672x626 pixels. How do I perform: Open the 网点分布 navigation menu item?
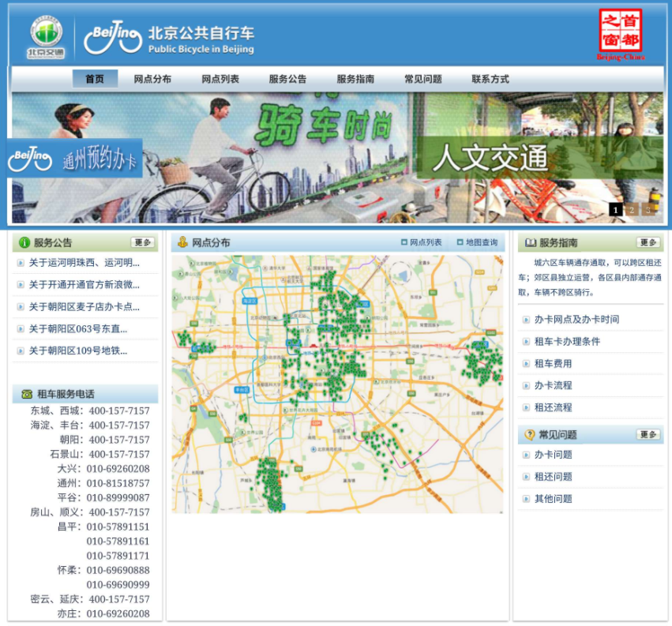tap(152, 79)
